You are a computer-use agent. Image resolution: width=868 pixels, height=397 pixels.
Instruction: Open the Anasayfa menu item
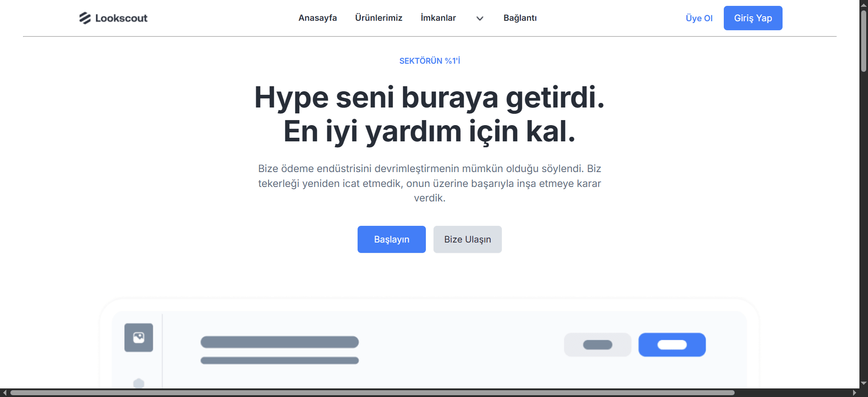click(x=317, y=18)
